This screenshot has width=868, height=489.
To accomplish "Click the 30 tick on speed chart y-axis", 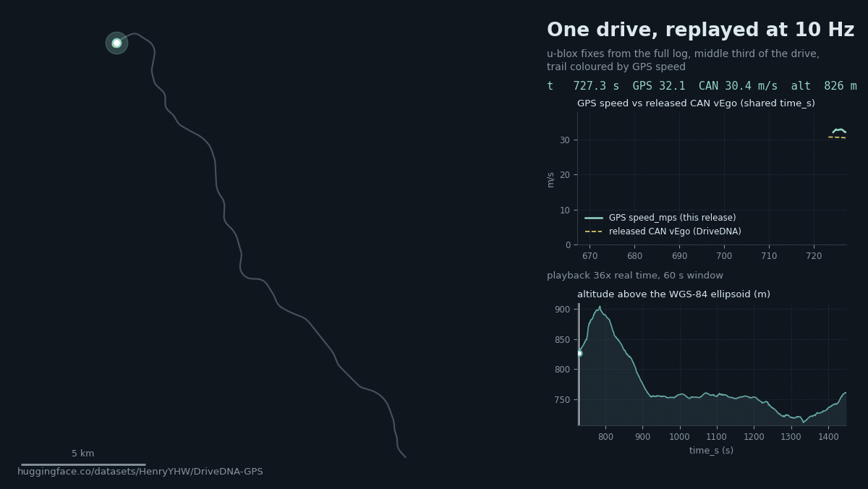I will [x=565, y=140].
